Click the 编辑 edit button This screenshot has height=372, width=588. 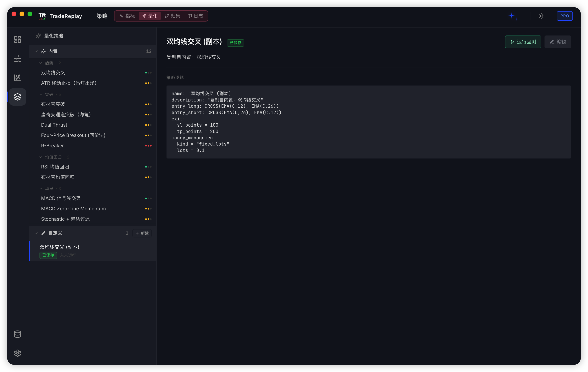[x=557, y=42]
